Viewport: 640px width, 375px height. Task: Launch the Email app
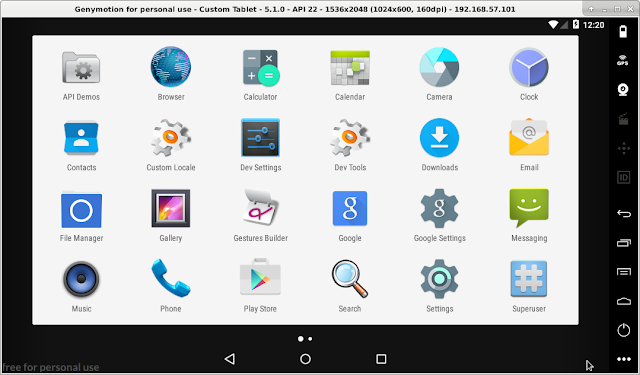pos(529,137)
